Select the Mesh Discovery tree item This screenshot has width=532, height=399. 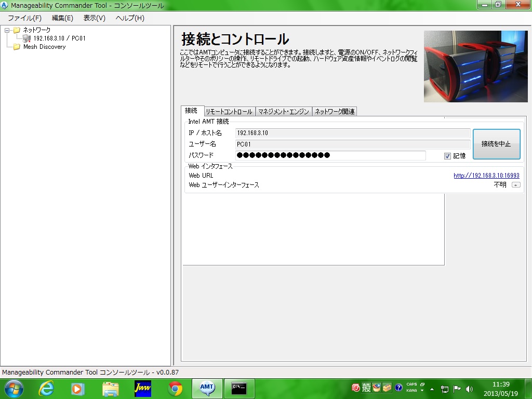coord(45,47)
